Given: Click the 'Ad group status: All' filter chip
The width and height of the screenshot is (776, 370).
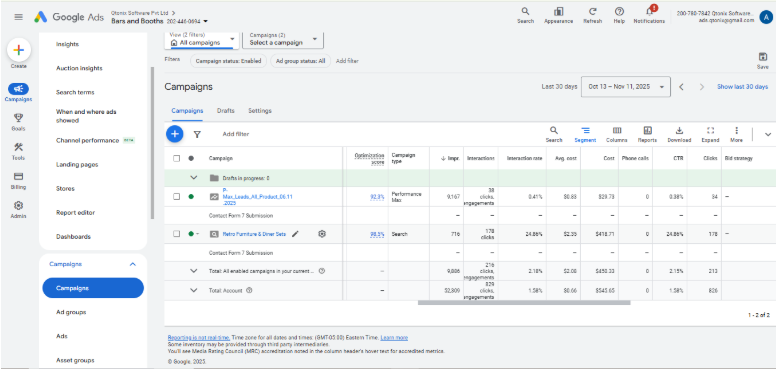Looking at the screenshot, I should click(x=300, y=61).
